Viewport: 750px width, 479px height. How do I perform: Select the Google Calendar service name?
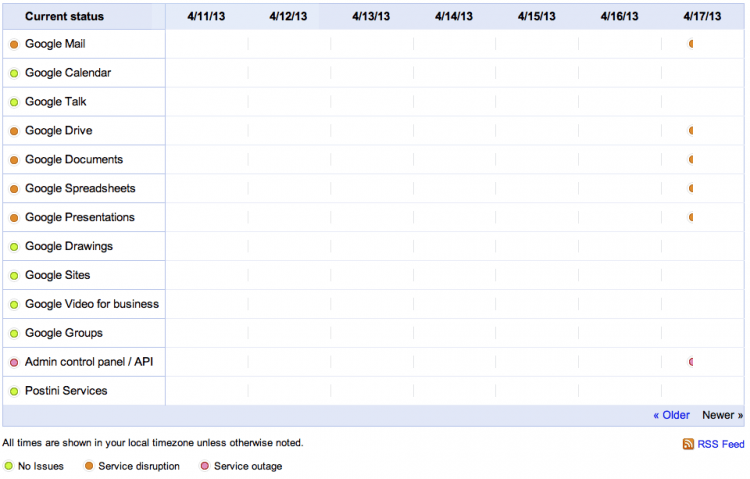[x=68, y=73]
